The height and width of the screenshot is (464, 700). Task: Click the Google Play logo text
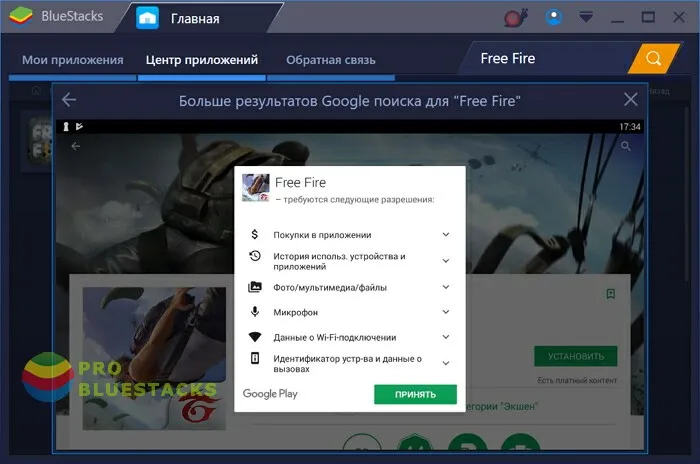tap(270, 394)
